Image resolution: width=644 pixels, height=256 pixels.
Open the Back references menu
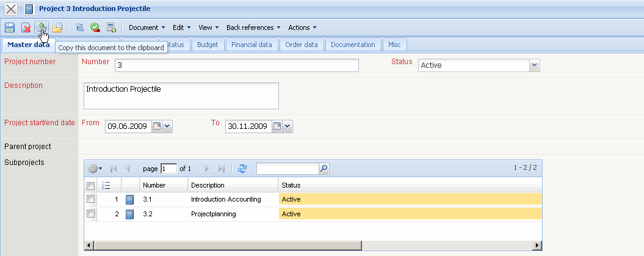tap(253, 27)
